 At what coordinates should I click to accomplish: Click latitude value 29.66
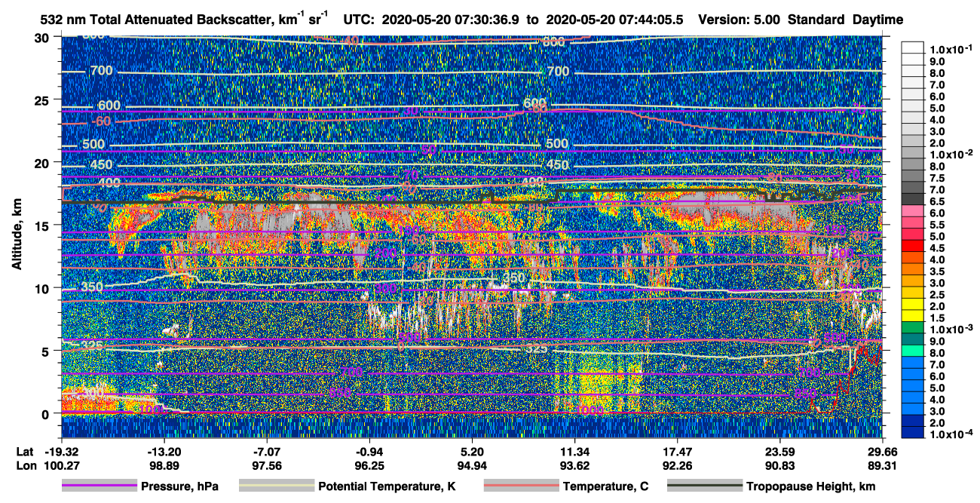882,452
